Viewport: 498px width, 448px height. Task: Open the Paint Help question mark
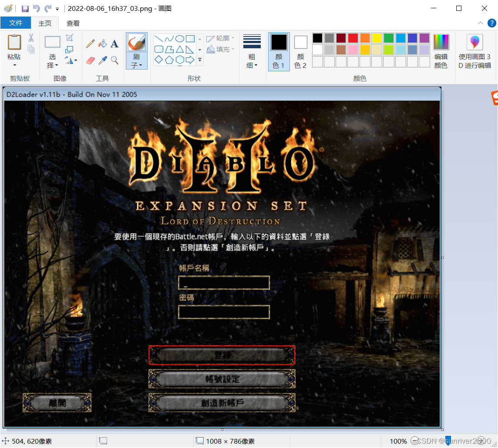click(491, 23)
